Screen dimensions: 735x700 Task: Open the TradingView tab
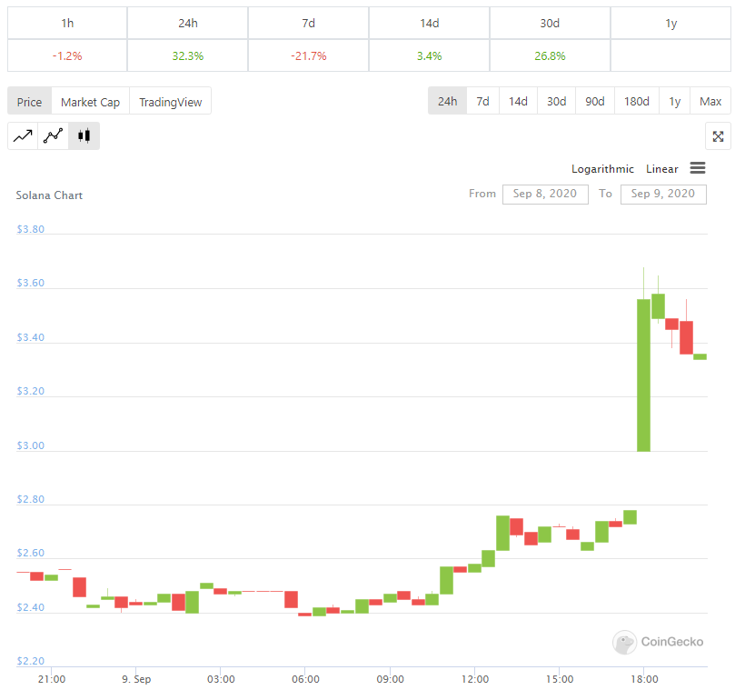click(170, 102)
